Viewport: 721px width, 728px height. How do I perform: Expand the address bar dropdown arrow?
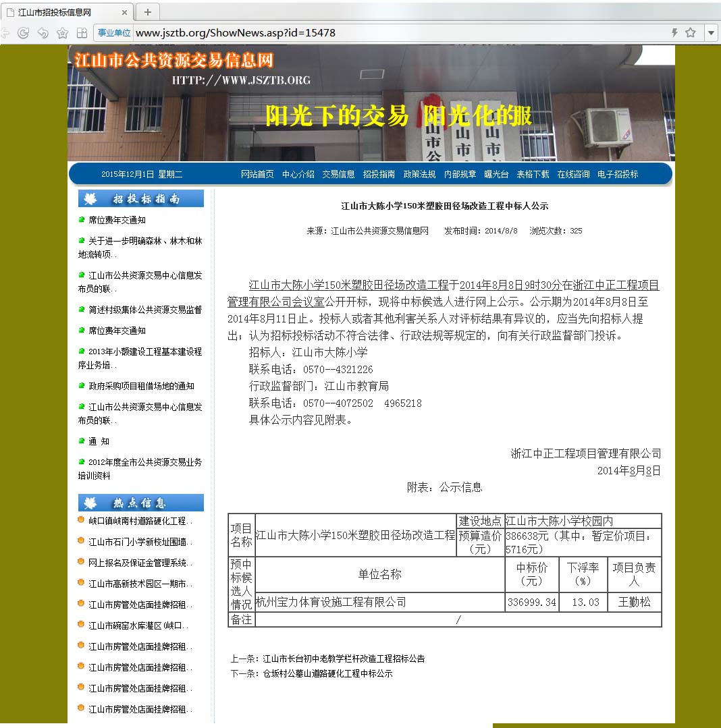[711, 32]
